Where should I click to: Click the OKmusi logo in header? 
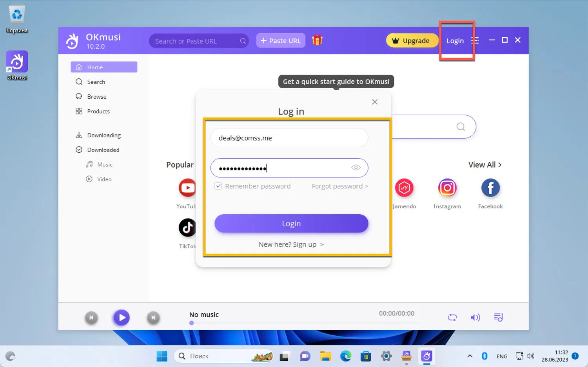point(73,41)
